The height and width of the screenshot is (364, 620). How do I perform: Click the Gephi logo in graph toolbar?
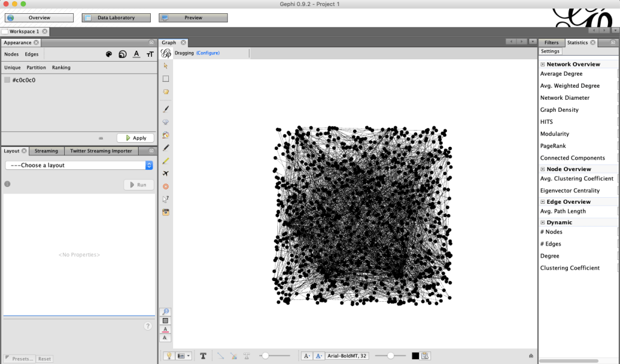(x=166, y=53)
